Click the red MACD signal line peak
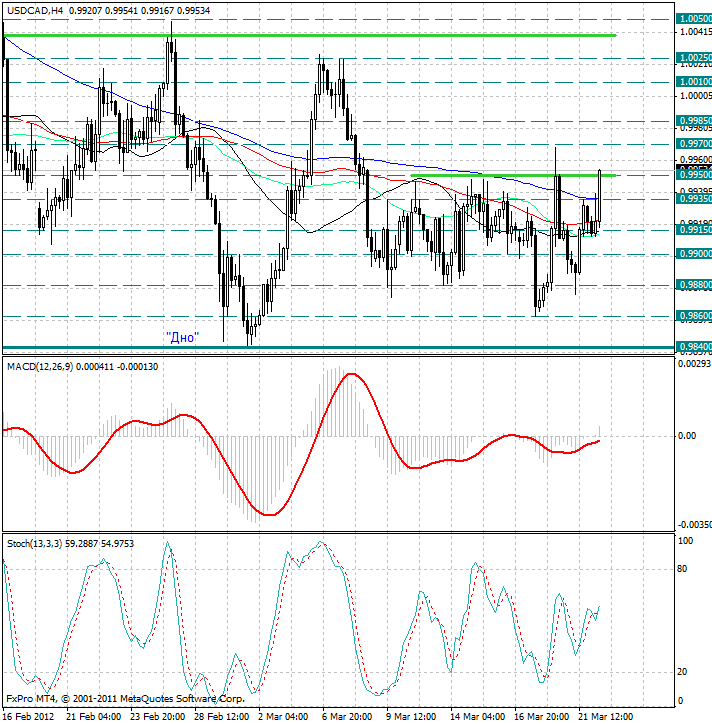 tap(351, 374)
